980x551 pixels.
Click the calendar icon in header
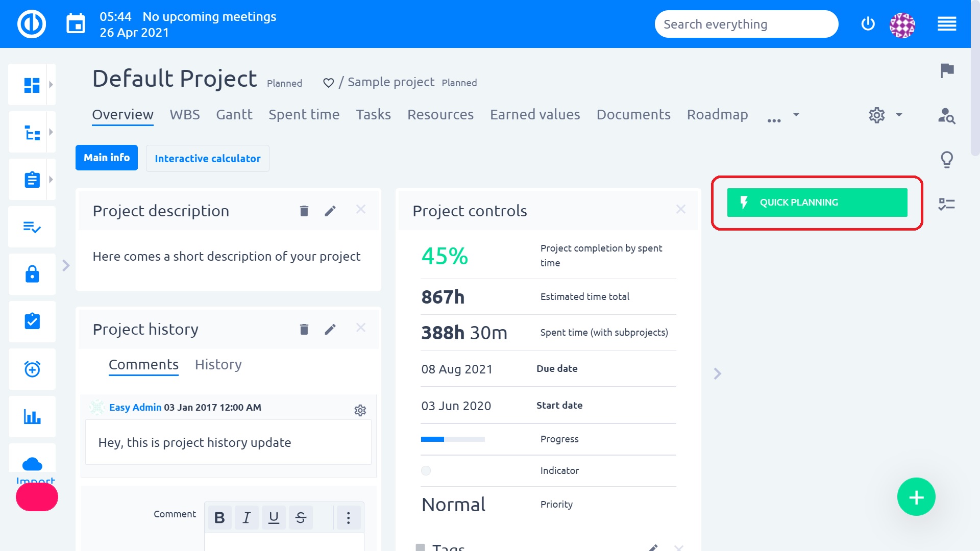pyautogui.click(x=76, y=24)
